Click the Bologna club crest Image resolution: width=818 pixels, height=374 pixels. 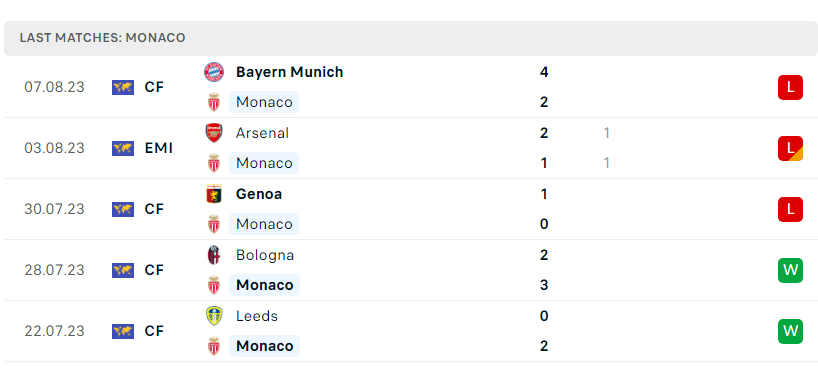214,255
